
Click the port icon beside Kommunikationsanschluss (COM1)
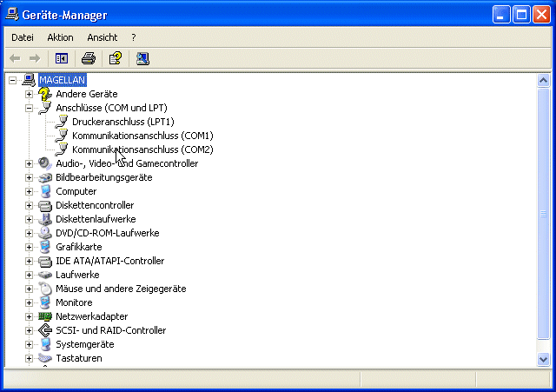pos(62,136)
